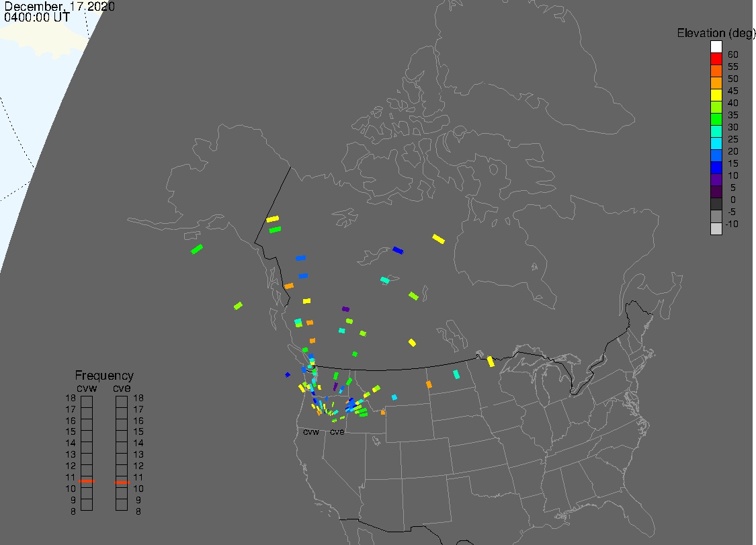This screenshot has width=756, height=545.
Task: Click the 'Elevation (deg)' legend title
Action: 716,33
